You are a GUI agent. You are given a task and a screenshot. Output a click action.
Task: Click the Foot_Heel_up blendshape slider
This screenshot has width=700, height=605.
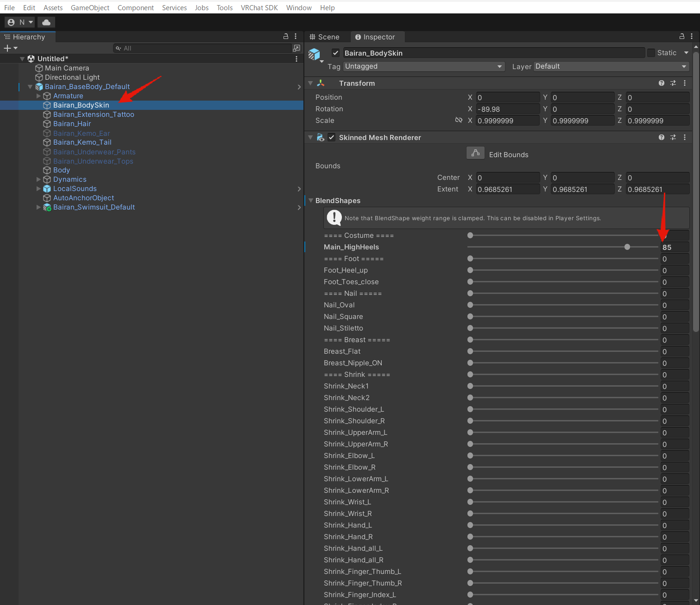[563, 270]
